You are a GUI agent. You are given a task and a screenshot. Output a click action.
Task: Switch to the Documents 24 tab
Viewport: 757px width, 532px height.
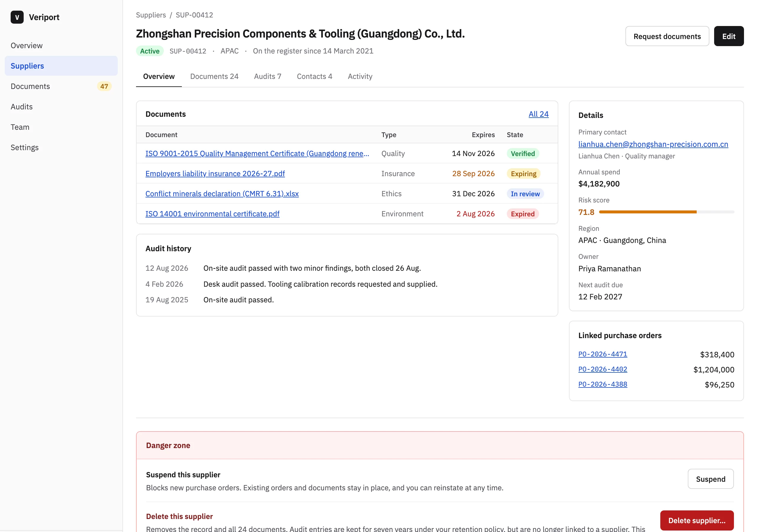(x=214, y=77)
